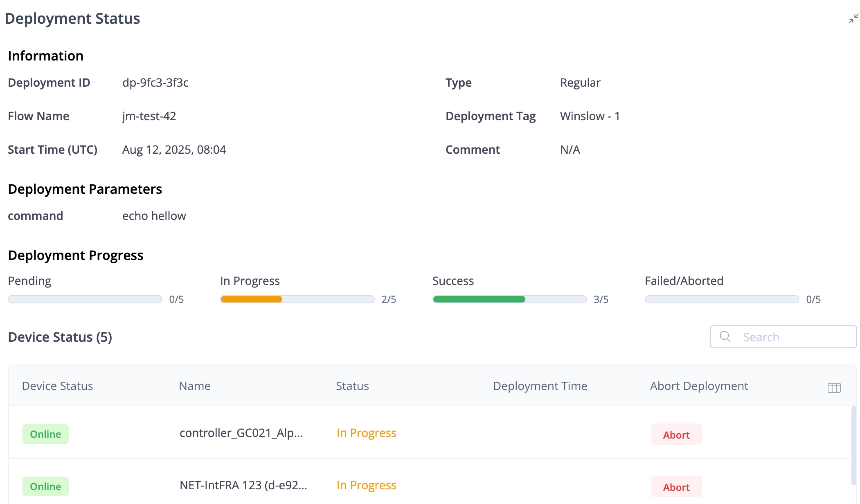Collapse the Deployment Status panel
This screenshot has height=504, width=860.
click(853, 18)
